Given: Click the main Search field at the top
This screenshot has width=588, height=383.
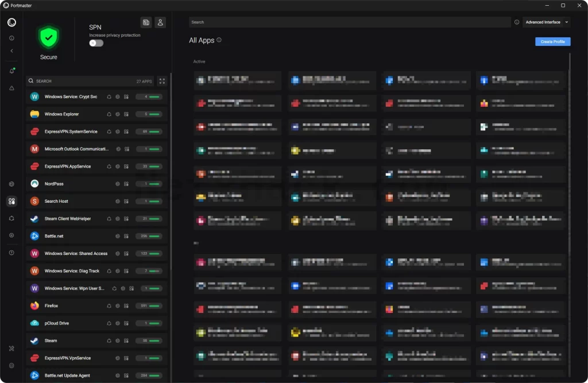Looking at the screenshot, I should pyautogui.click(x=350, y=22).
